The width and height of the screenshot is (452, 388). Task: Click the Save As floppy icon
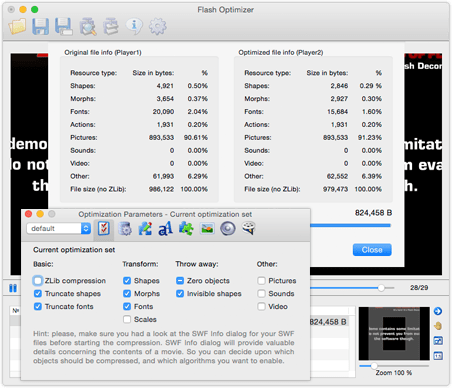64,26
